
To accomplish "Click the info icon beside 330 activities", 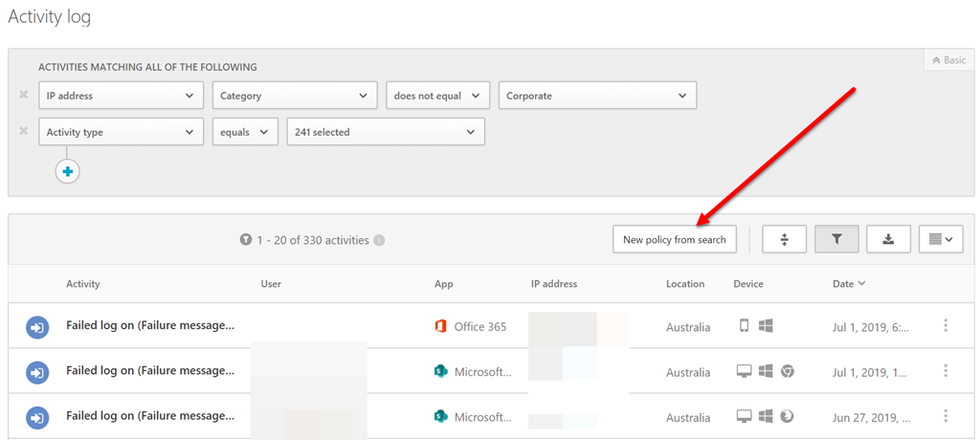I will point(380,240).
